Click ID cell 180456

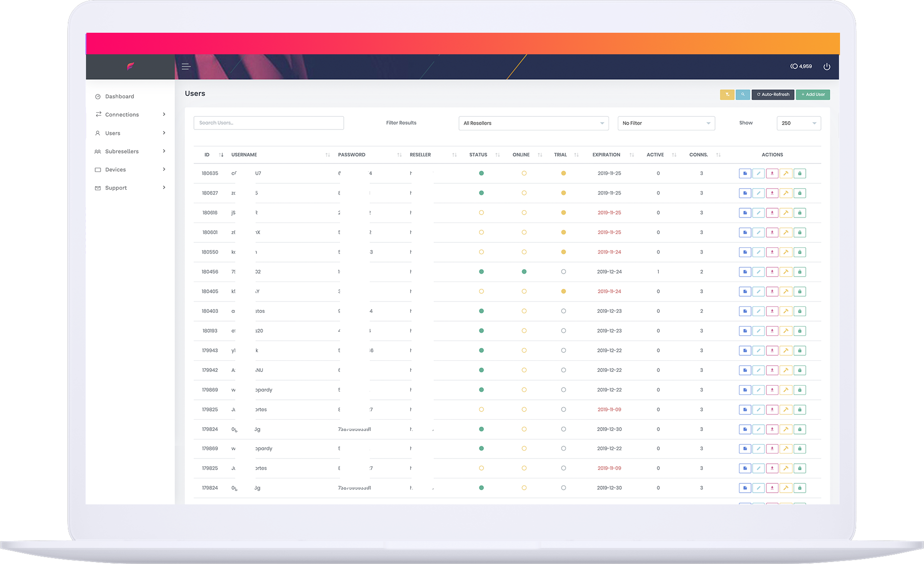click(210, 272)
